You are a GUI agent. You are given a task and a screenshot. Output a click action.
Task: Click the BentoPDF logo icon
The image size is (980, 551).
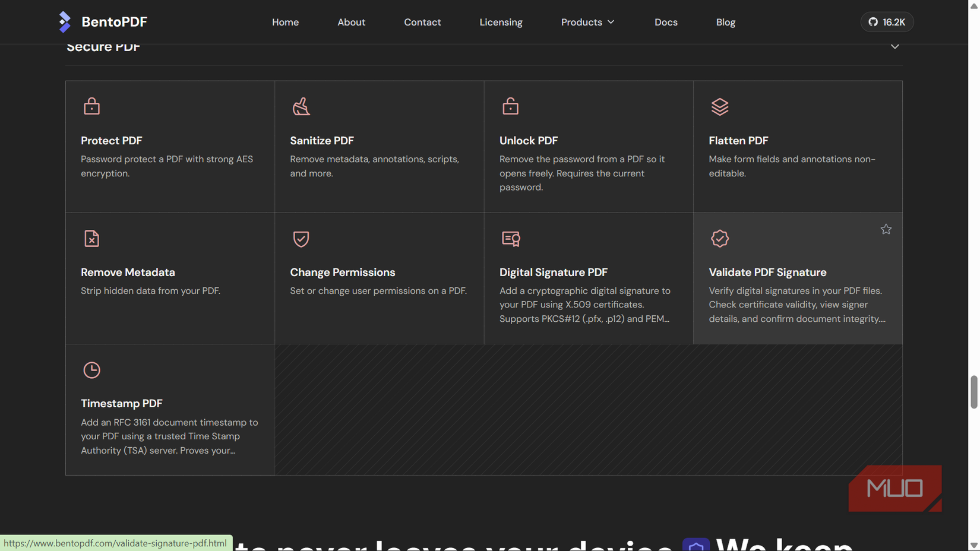pos(65,22)
